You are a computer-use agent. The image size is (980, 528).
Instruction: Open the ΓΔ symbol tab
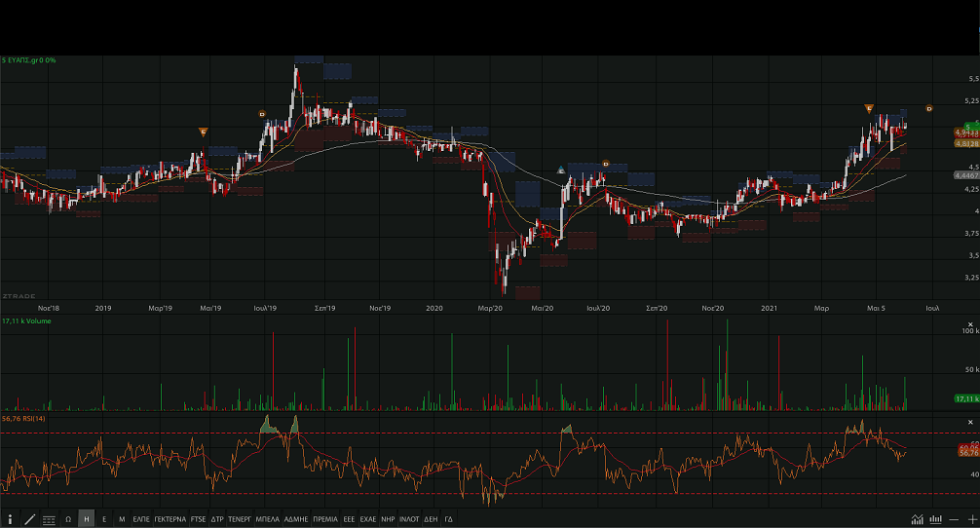coord(449,519)
